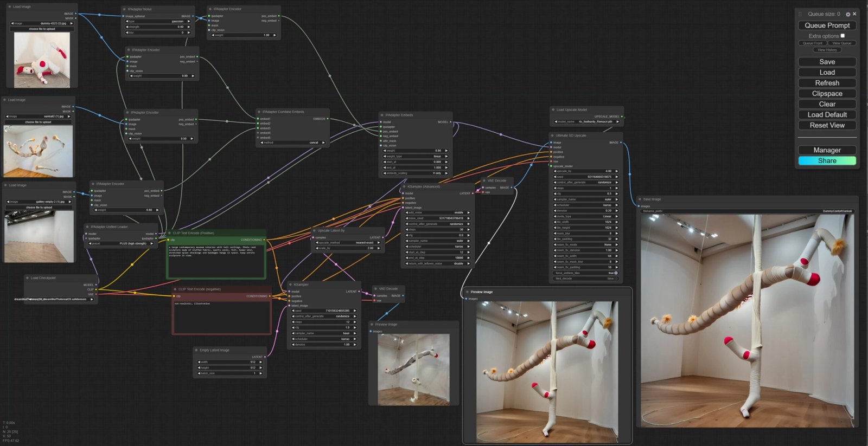Click the Save workflow button
868x446 pixels.
pyautogui.click(x=827, y=62)
